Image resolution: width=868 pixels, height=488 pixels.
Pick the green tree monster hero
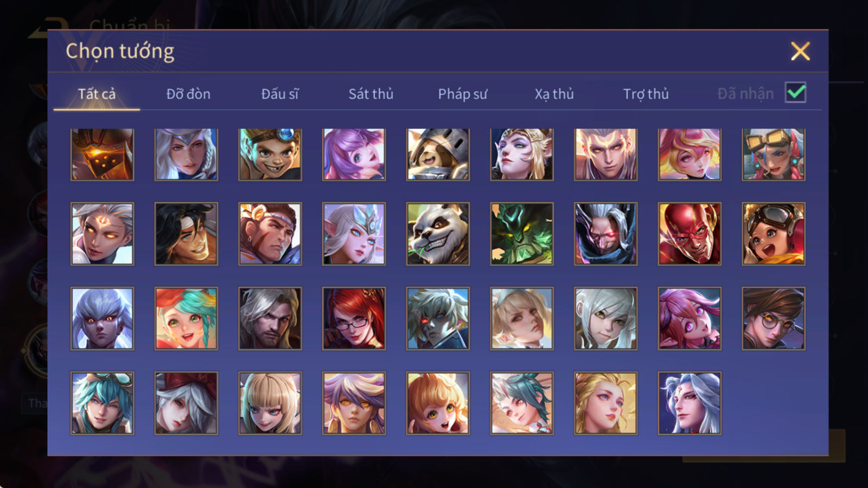pos(522,234)
